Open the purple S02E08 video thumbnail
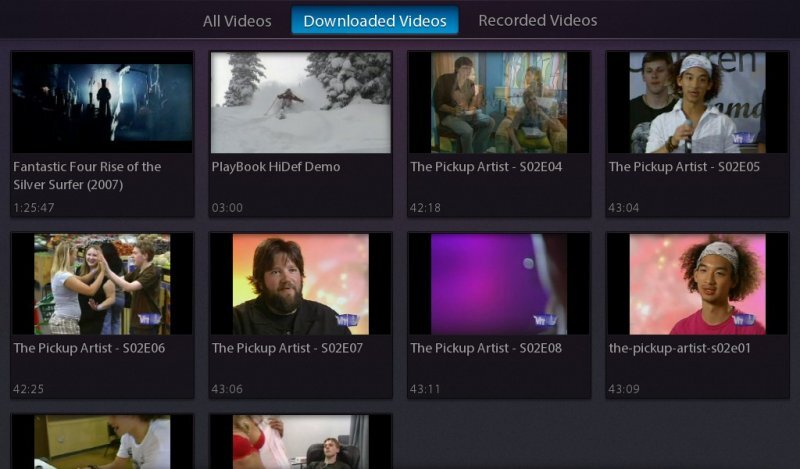This screenshot has width=800, height=469. pos(498,284)
